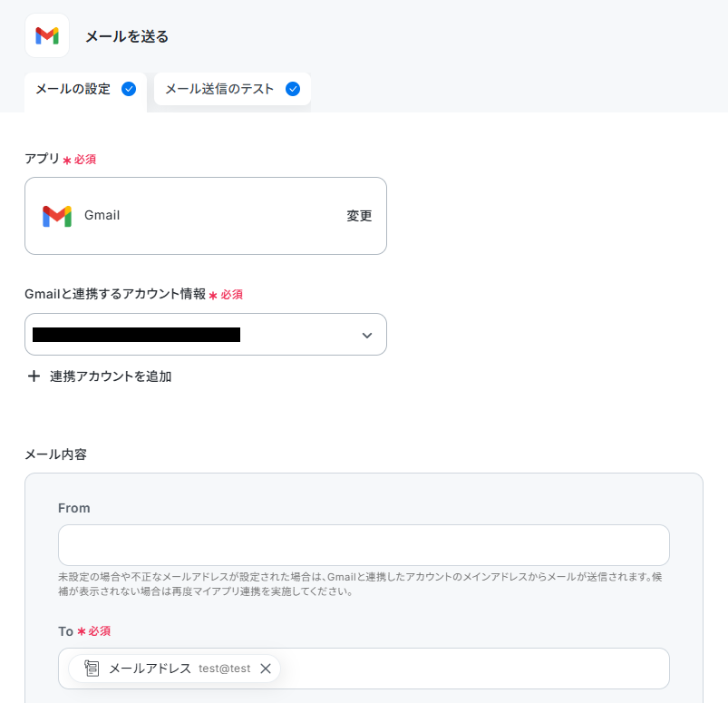The width and height of the screenshot is (728, 703).
Task: Focus the From input field
Action: pyautogui.click(x=364, y=545)
